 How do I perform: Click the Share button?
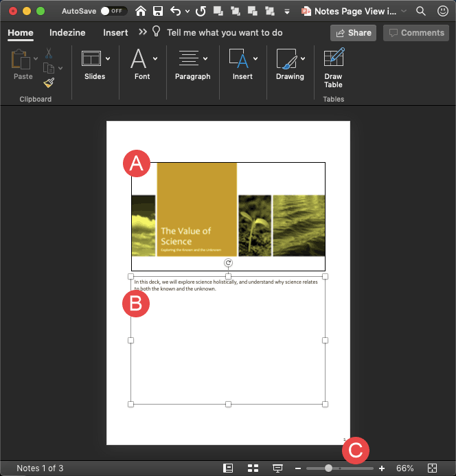tap(354, 33)
